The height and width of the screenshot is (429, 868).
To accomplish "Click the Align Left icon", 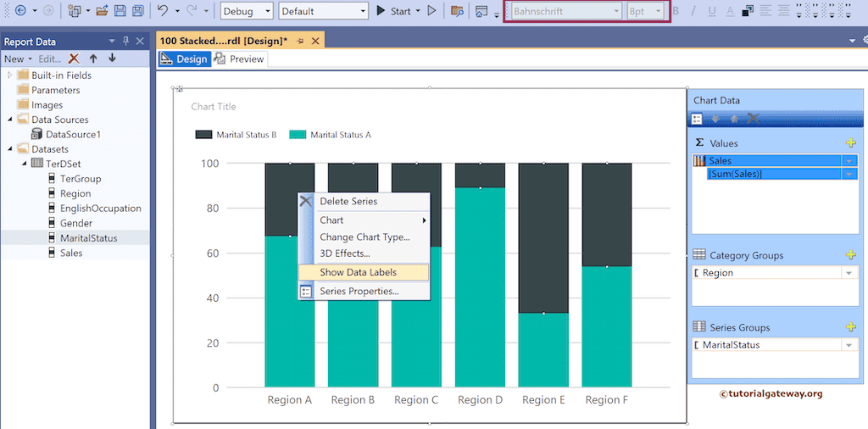I will (x=765, y=10).
